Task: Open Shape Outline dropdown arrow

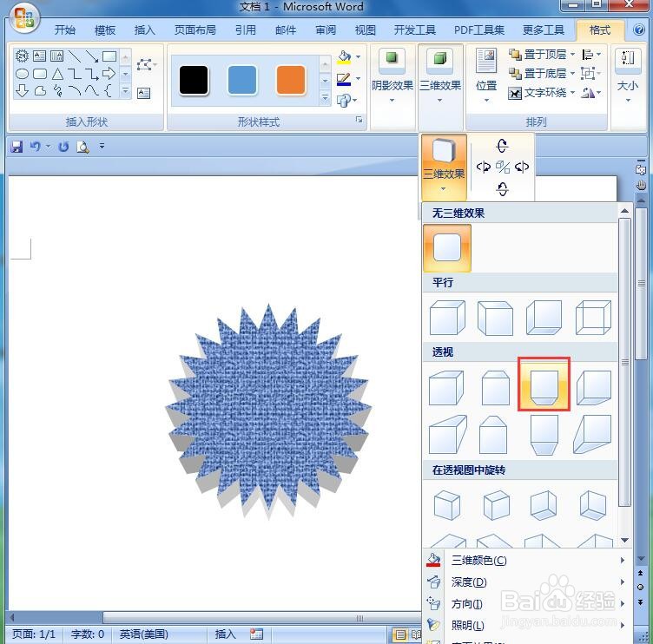Action: tap(358, 79)
